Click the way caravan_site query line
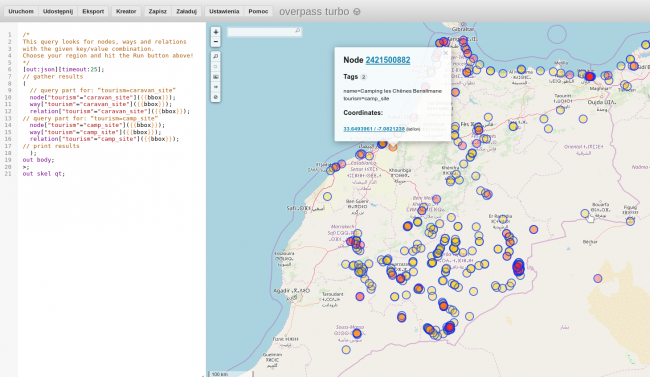The image size is (650, 377). (100, 104)
